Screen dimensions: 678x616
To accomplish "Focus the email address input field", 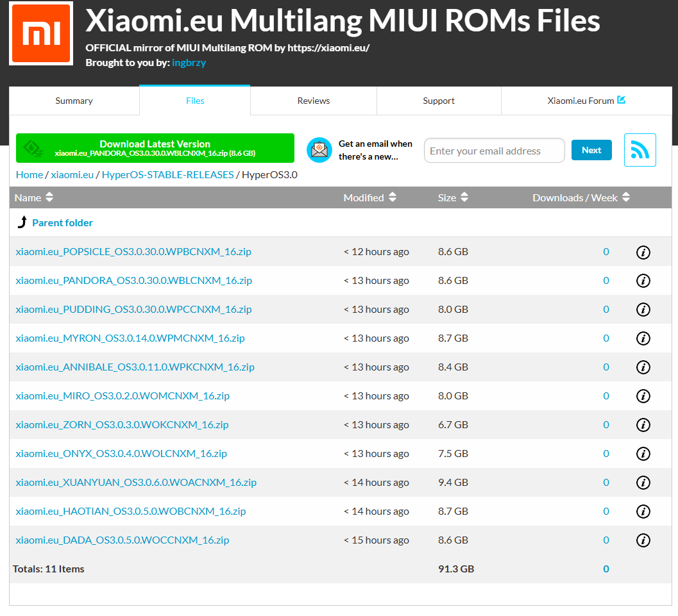I will pyautogui.click(x=494, y=151).
